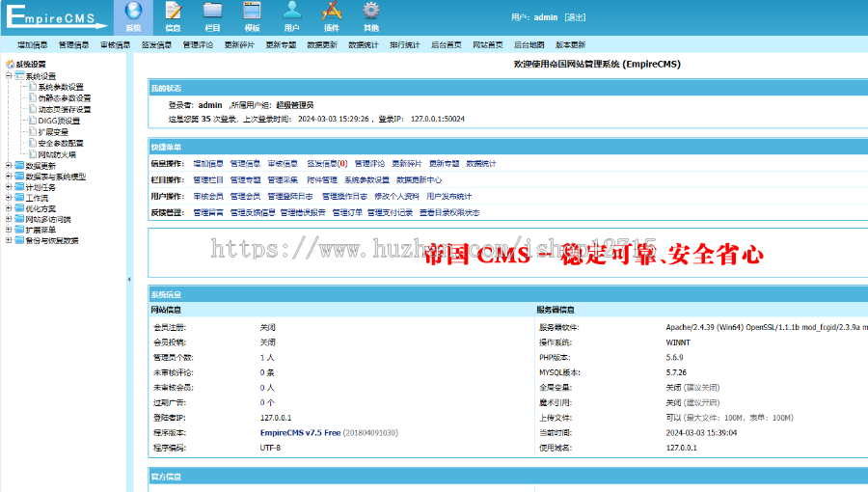Select 管理评论 in the top shortcut bar
The width and height of the screenshot is (868, 492).
point(198,44)
